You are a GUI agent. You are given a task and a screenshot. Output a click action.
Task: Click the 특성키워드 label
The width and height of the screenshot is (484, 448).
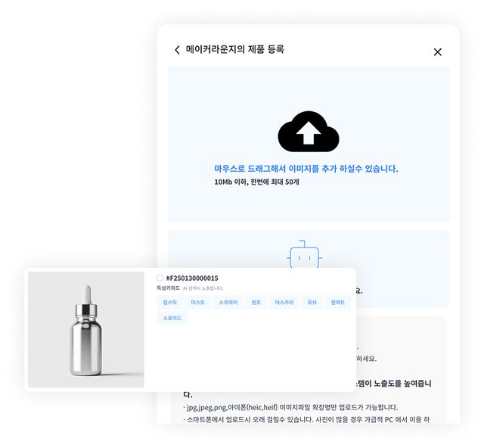click(168, 288)
